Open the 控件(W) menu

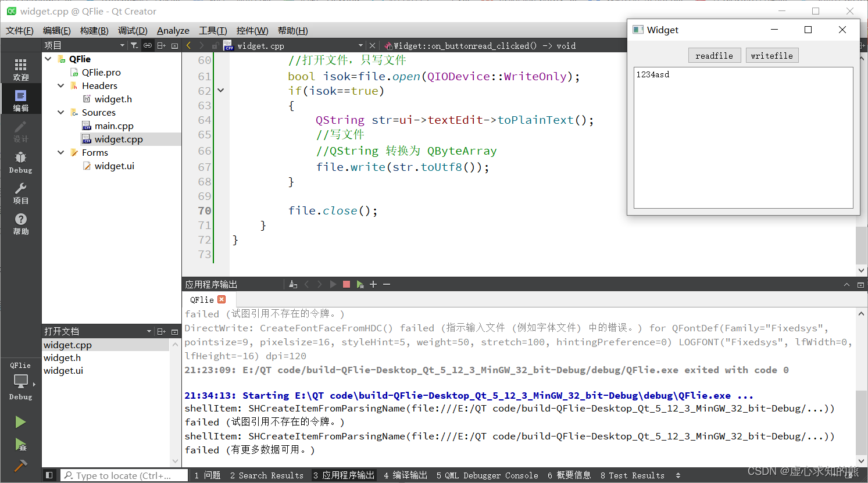pyautogui.click(x=252, y=30)
